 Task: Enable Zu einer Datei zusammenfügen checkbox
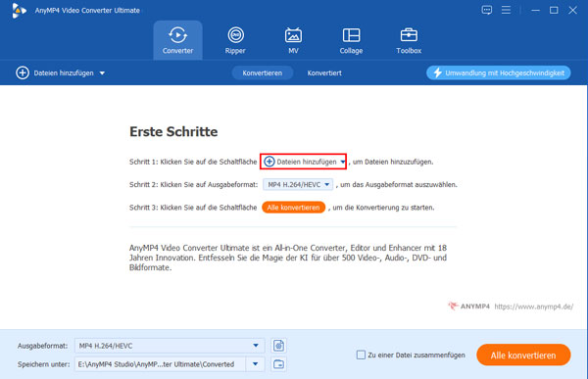point(361,355)
